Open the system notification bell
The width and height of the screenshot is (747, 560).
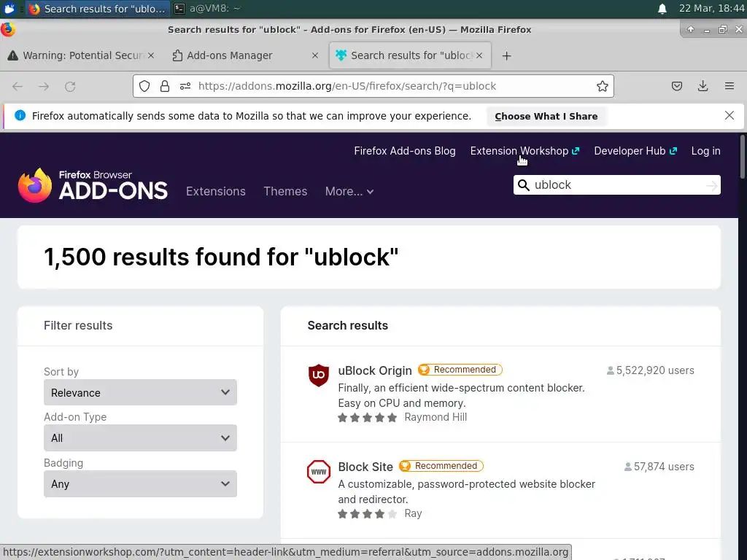[662, 9]
